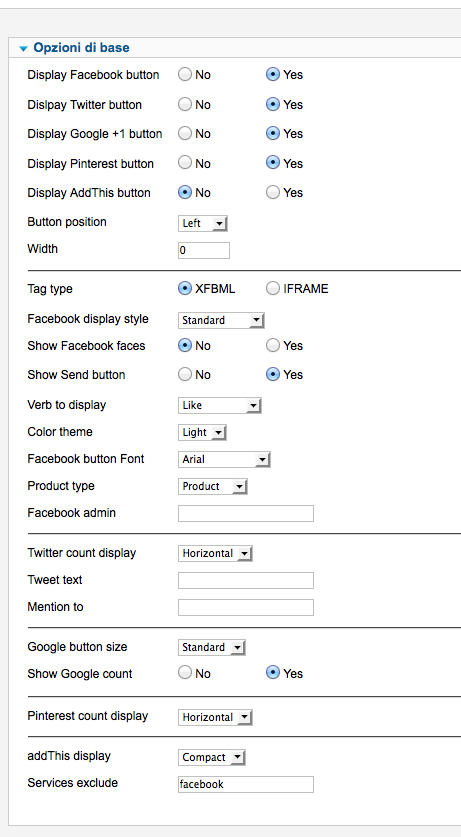Focus the Facebook admin text field
The height and width of the screenshot is (837, 461).
(x=246, y=514)
